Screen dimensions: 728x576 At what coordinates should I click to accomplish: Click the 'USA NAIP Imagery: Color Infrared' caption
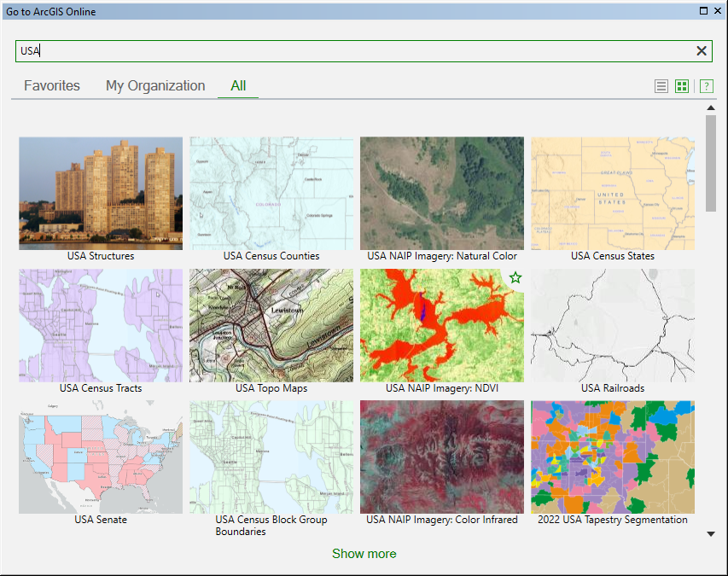tap(442, 520)
